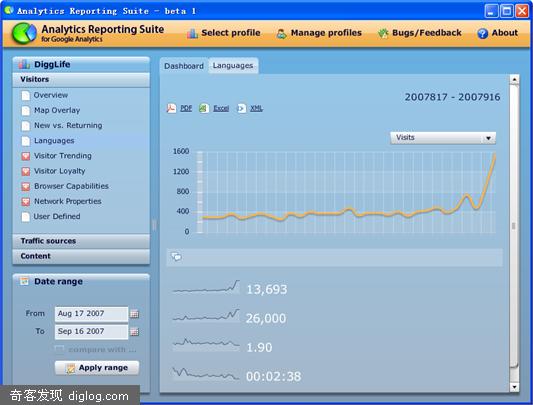Click the title bar application icon
Viewport: 533px width, 405px height.
pos(8,10)
